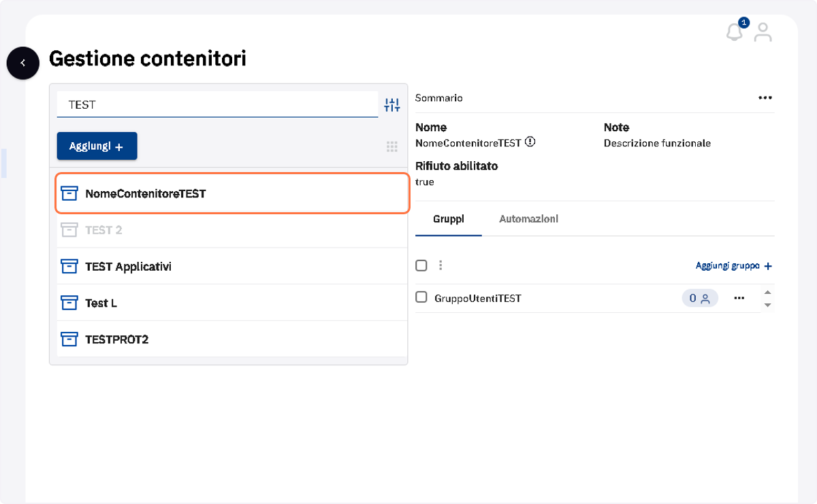Click Aggiungi gruppo link
Screen dimensions: 817x504
pos(734,266)
